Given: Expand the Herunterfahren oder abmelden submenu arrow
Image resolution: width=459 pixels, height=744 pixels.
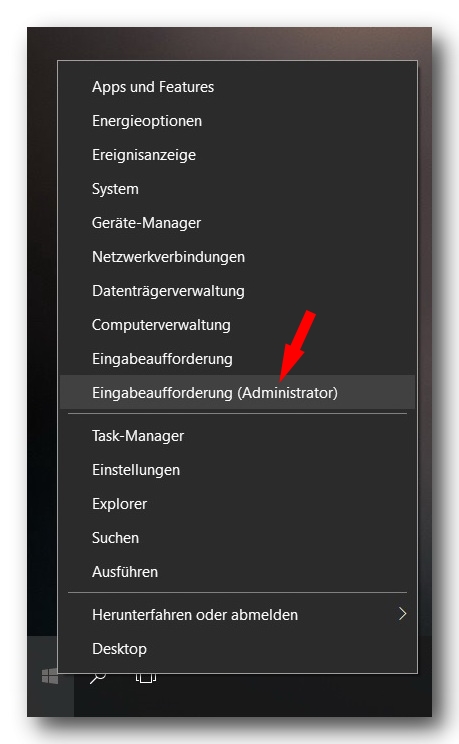Looking at the screenshot, I should coord(403,614).
